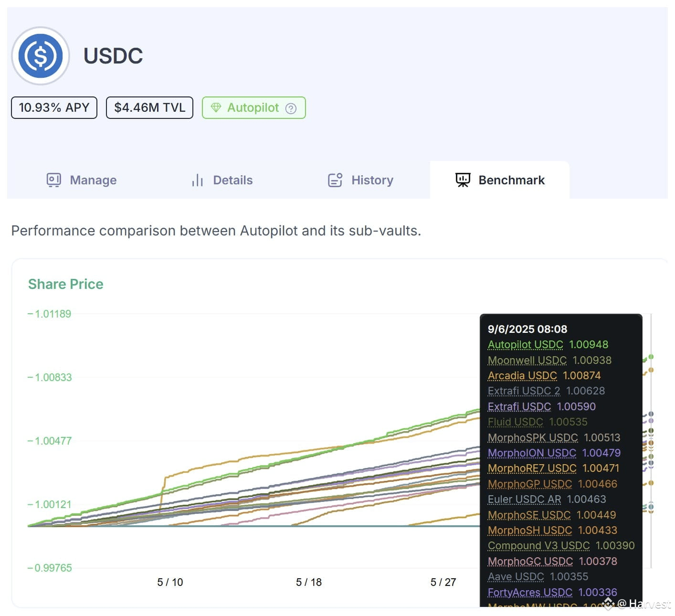Click the $4.46M TVL badge
The height and width of the screenshot is (616, 675).
[x=149, y=107]
